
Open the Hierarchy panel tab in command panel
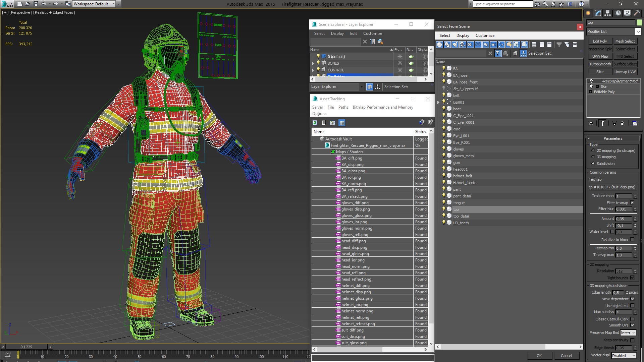click(608, 13)
